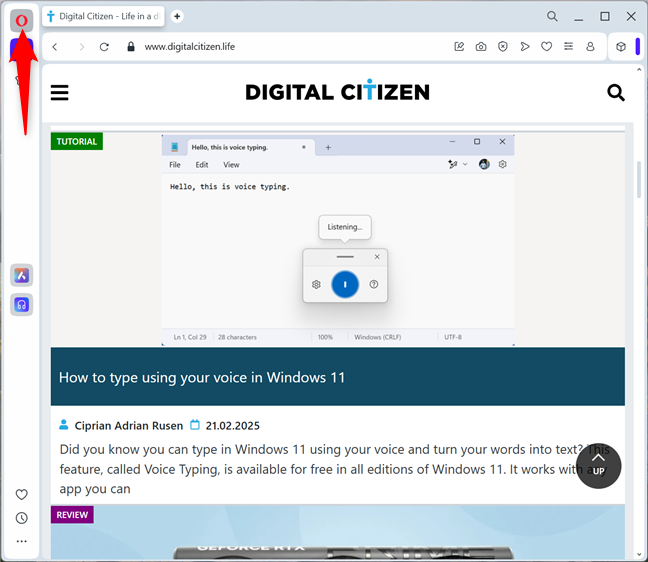The image size is (648, 562).
Task: Reload the current page
Action: point(104,47)
